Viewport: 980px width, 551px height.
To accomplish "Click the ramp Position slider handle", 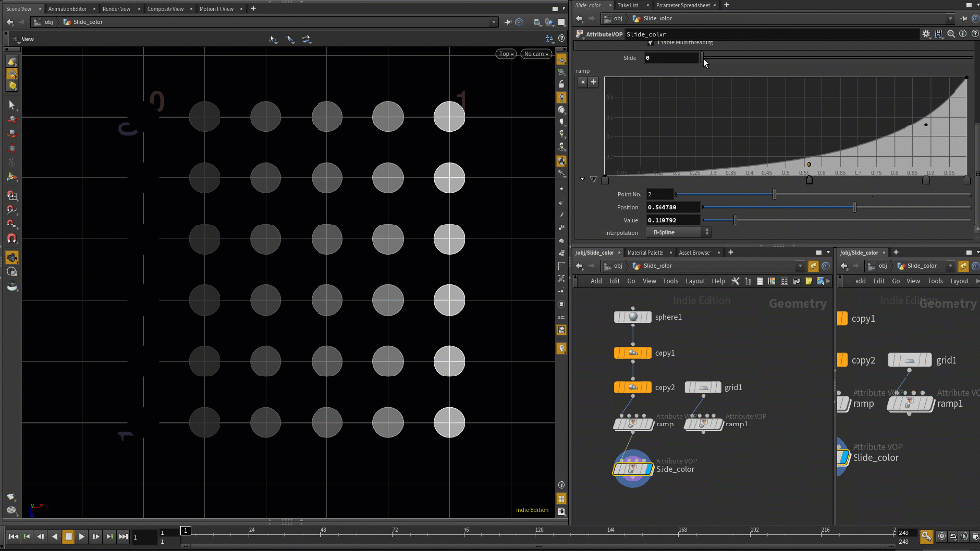I will point(854,207).
